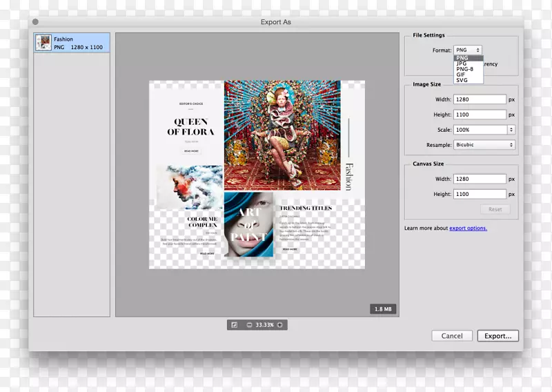Click the zoom in plus icon
Screen dimensions: 552x392
pos(280,325)
